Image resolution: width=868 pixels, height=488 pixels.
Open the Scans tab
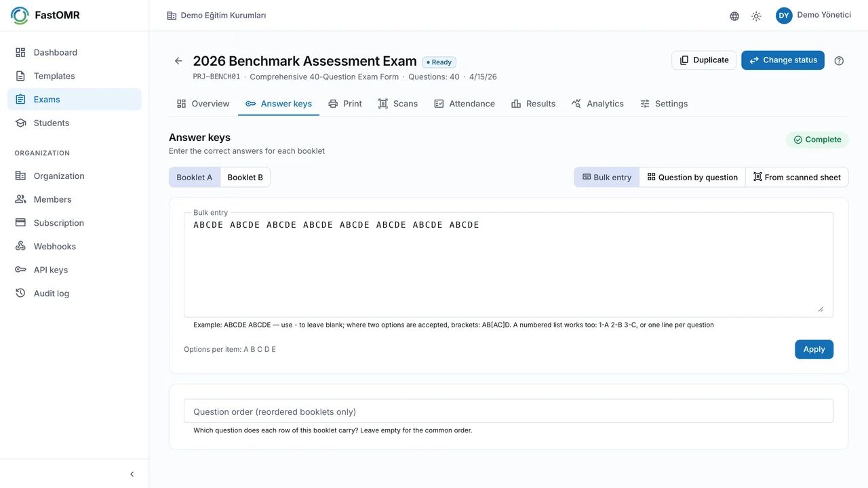coord(398,104)
